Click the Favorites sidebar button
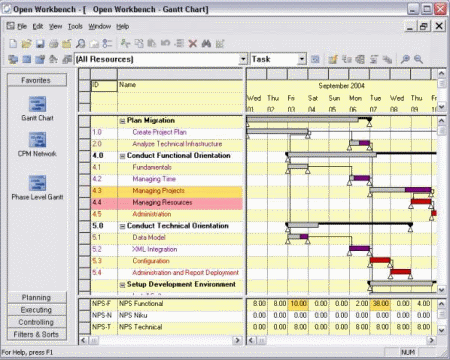 [x=37, y=80]
